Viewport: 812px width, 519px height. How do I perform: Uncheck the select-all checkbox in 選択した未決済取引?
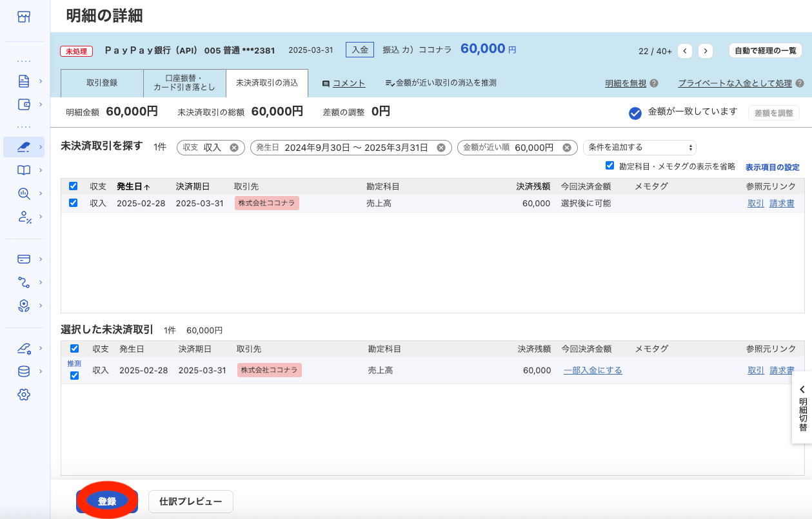click(74, 348)
